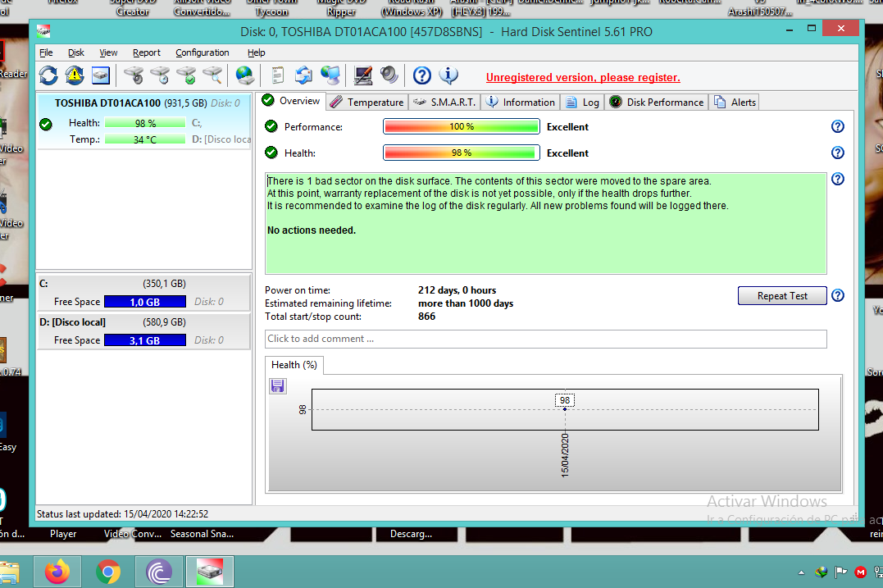Click the 'more than 1000 days' lifetime value

pyautogui.click(x=466, y=303)
